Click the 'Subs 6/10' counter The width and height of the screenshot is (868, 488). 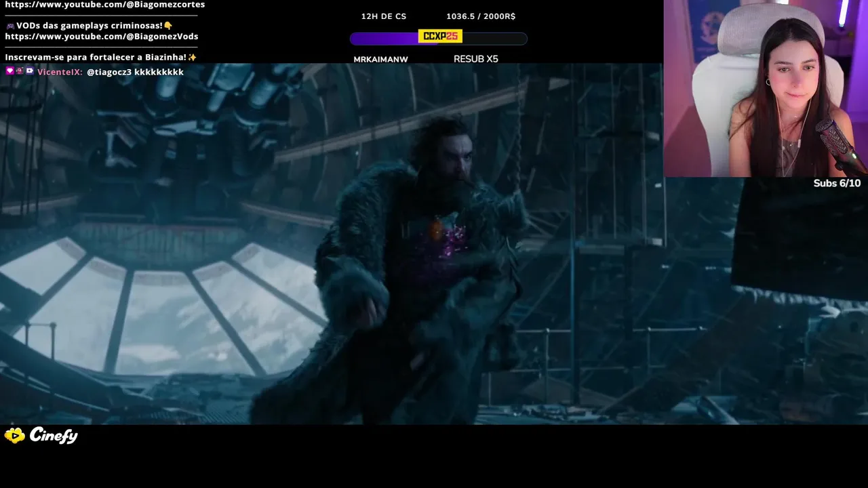pos(837,183)
